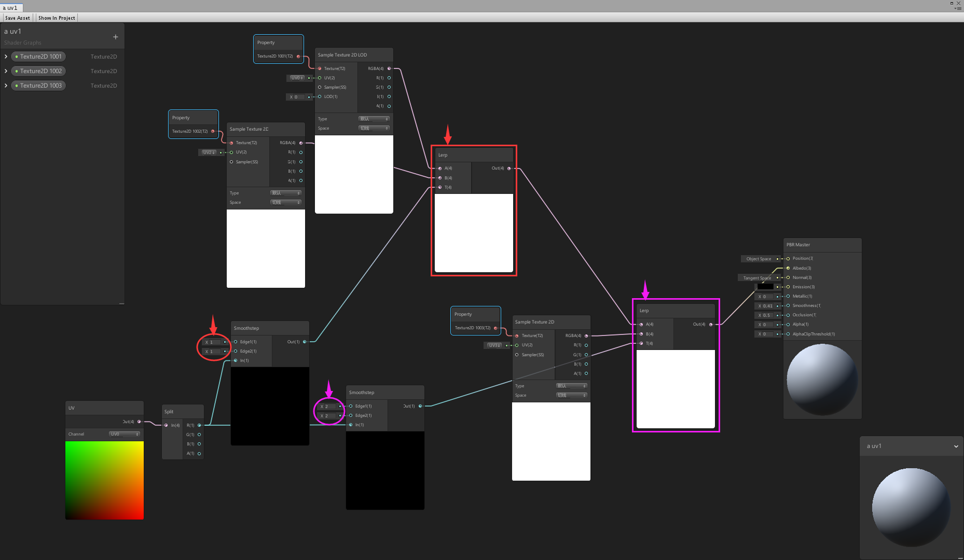Click the Out(4) output port on the magenta Lerp node

coord(712,324)
